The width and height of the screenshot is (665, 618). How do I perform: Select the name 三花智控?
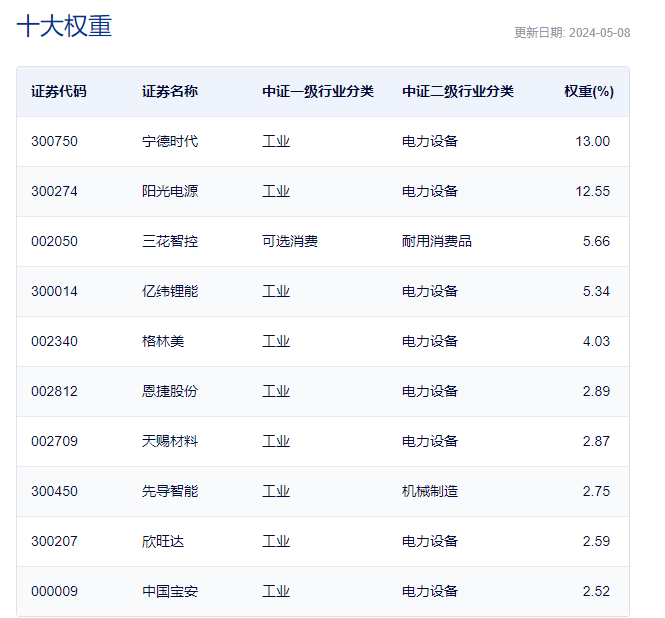(170, 241)
